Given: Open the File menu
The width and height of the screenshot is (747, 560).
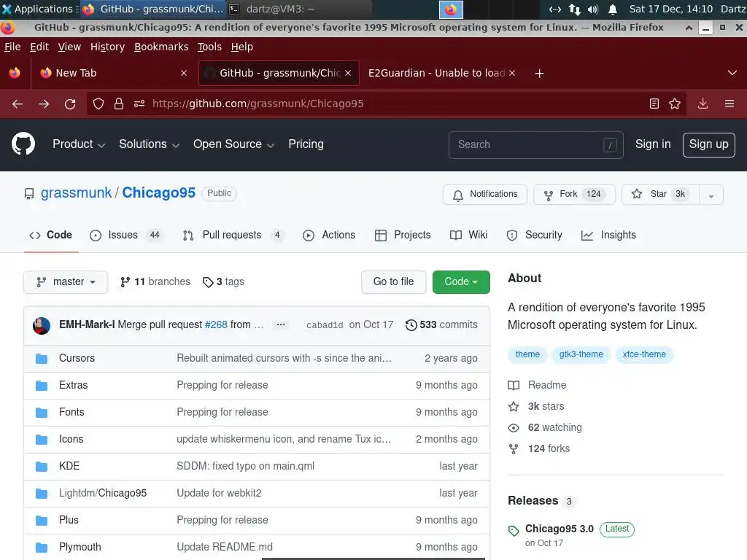Looking at the screenshot, I should coord(12,47).
